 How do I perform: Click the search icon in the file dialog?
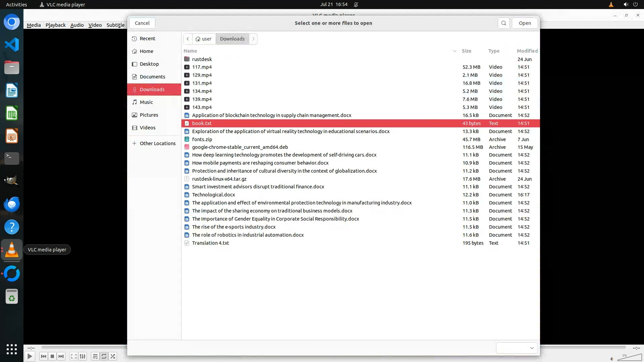click(503, 23)
